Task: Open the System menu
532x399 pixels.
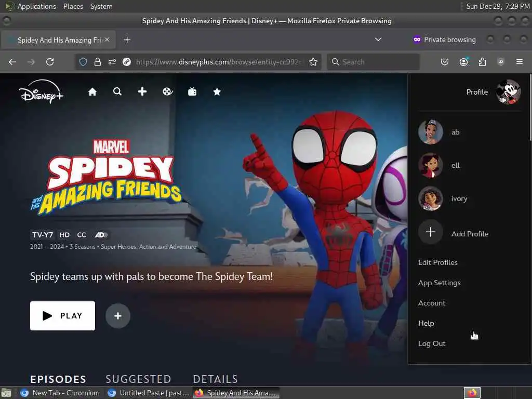Action: click(101, 6)
